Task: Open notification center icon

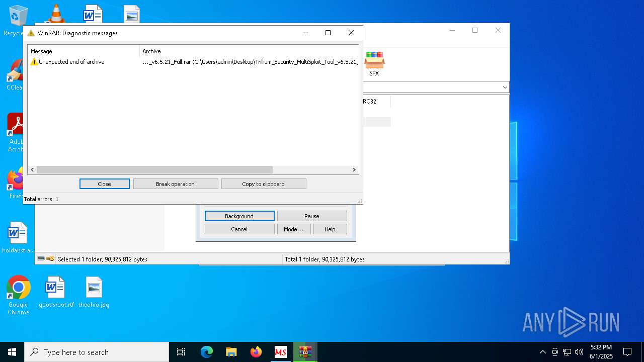Action: click(627, 352)
